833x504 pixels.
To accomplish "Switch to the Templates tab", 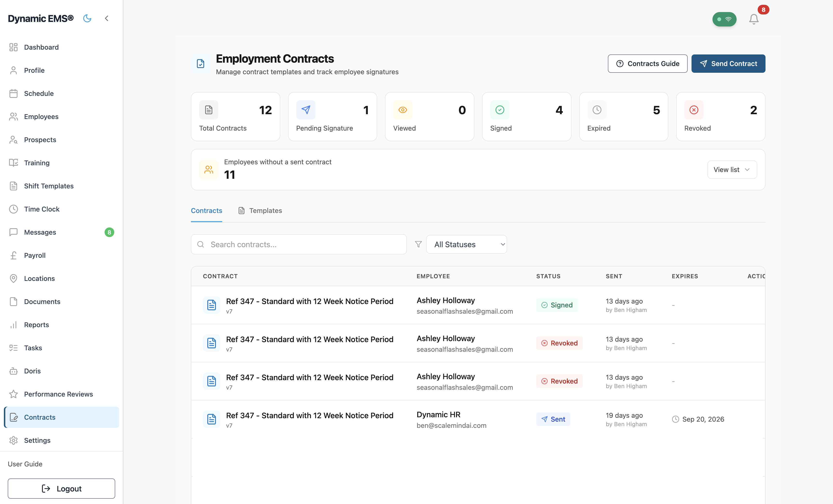I will pos(260,211).
